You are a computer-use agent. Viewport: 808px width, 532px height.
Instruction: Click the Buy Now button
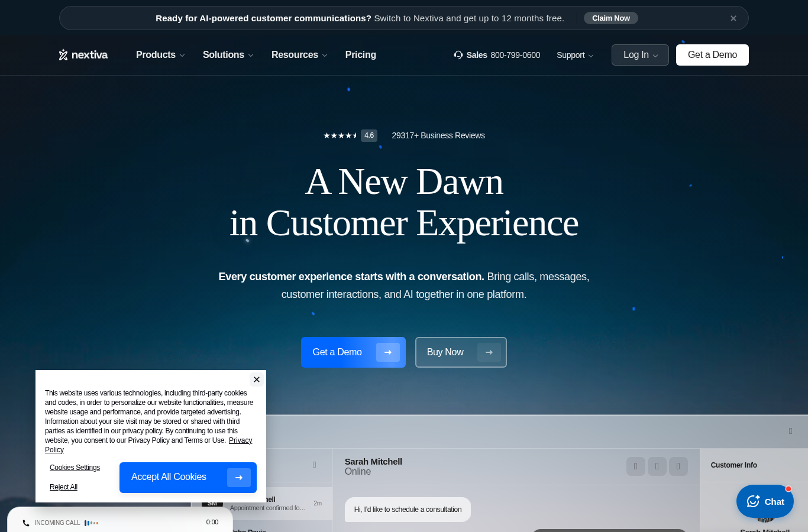461,352
